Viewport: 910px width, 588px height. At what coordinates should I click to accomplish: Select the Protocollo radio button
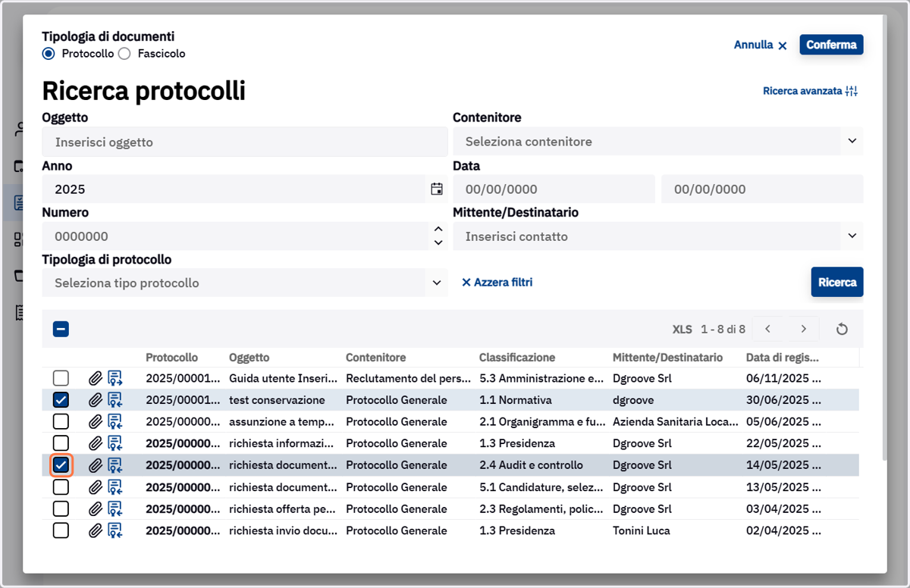49,54
